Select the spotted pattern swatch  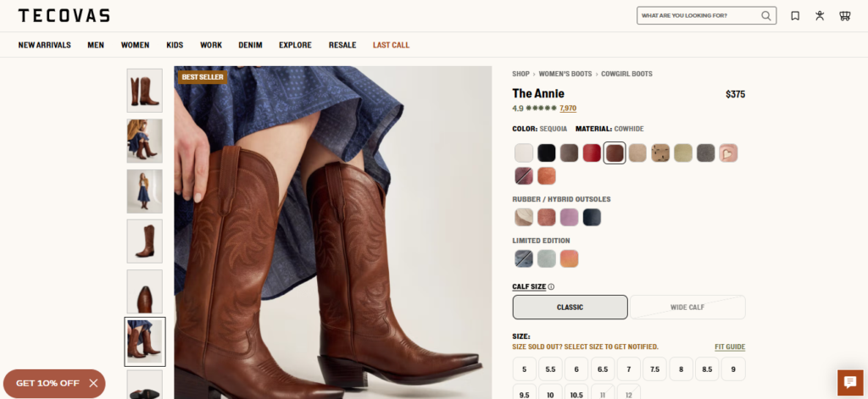tap(659, 152)
